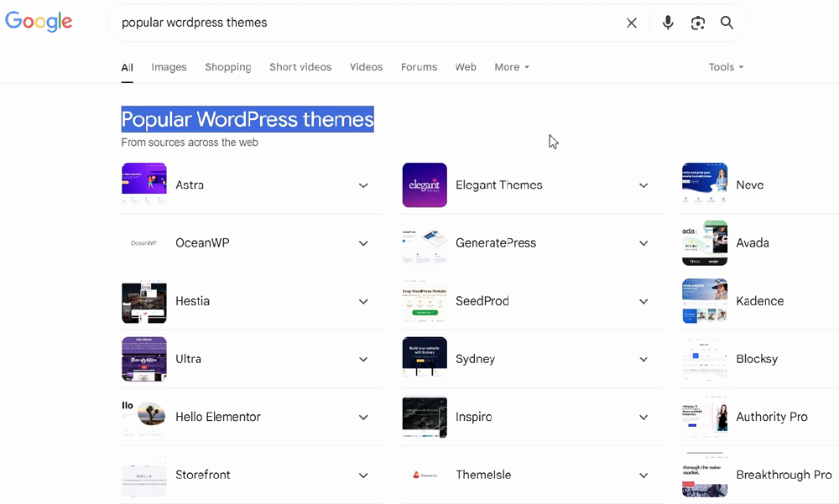Viewport: 839px width, 504px height.
Task: Open the Short videos tab
Action: pyautogui.click(x=300, y=67)
